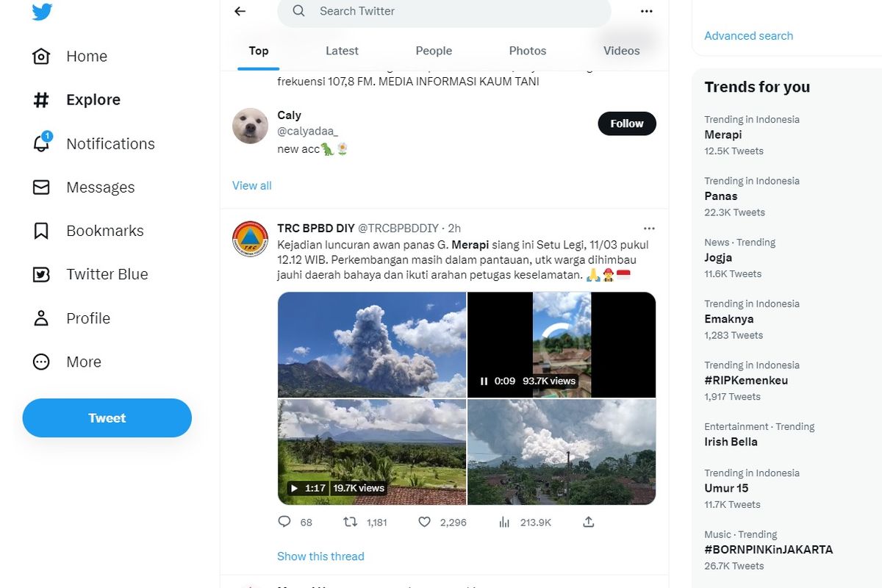This screenshot has width=882, height=588.
Task: Open the Bookmarks sidebar item
Action: coord(104,231)
